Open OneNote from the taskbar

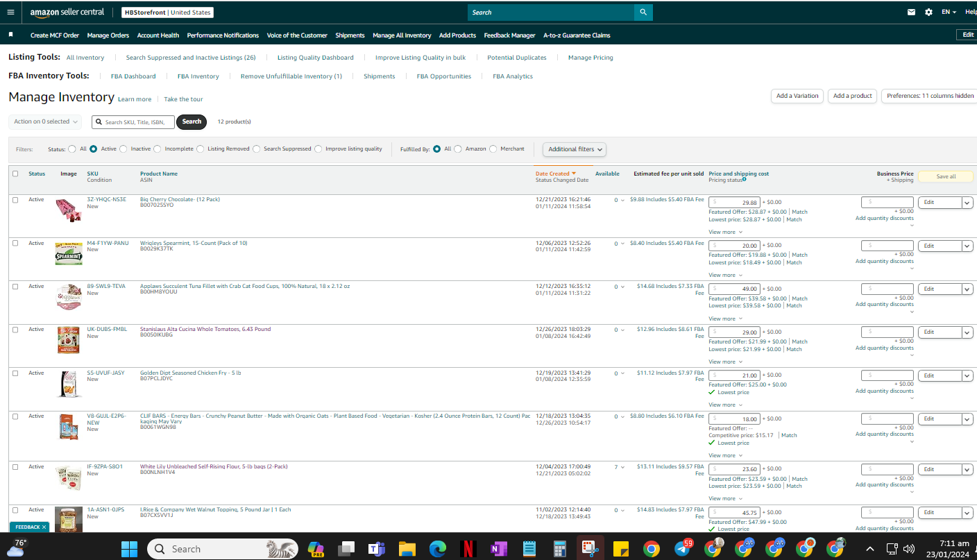click(499, 549)
